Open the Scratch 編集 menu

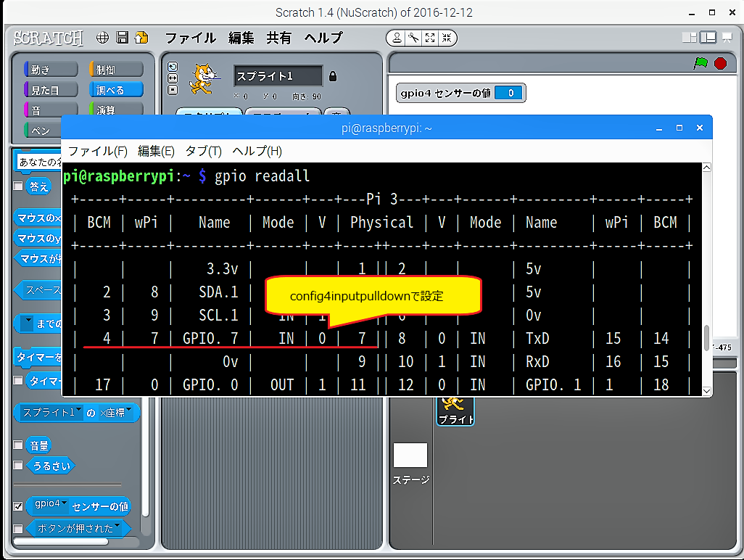(241, 38)
